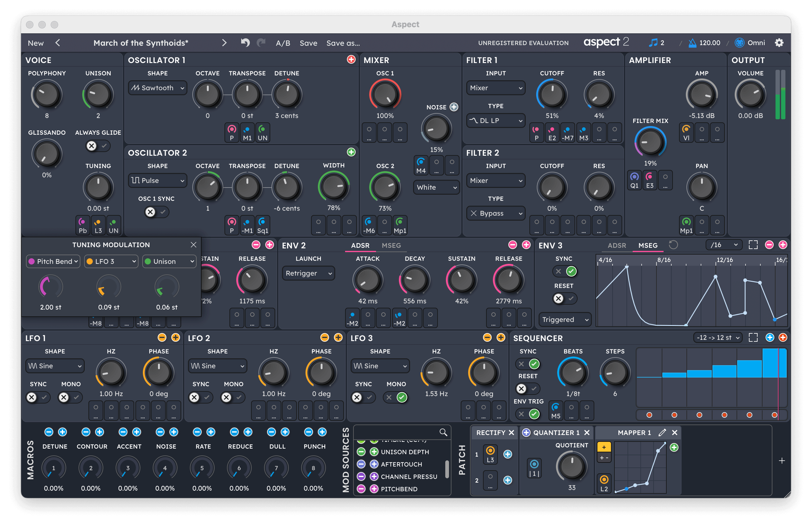Close the Tuning Modulation popup
812x524 pixels.
(193, 245)
